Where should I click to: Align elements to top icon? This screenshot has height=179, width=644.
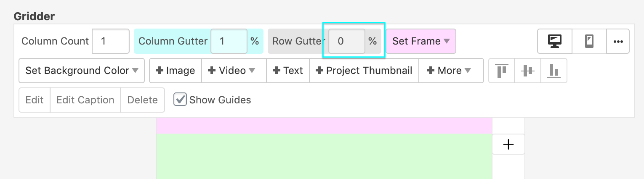501,71
